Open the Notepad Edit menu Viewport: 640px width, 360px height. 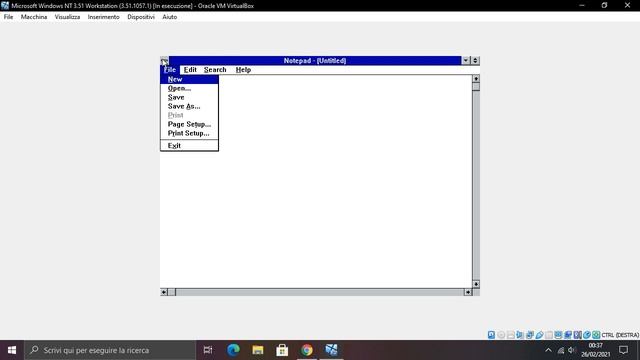[190, 70]
